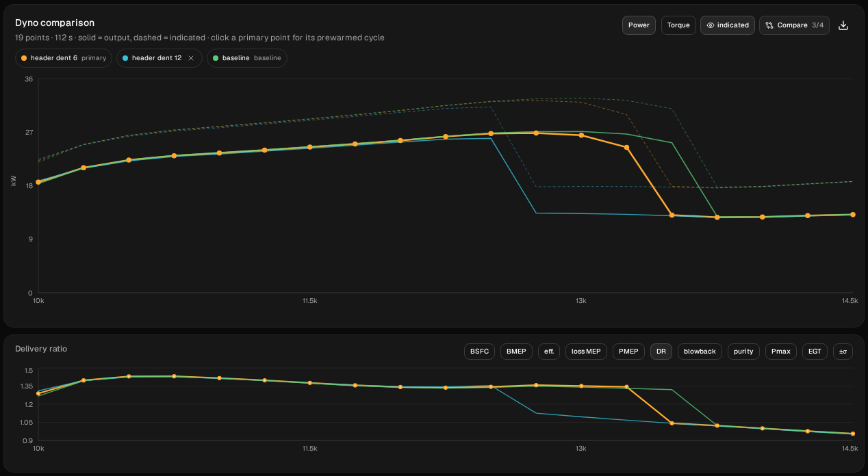Click the Delivery ratio panel title
868x476 pixels.
tap(41, 349)
